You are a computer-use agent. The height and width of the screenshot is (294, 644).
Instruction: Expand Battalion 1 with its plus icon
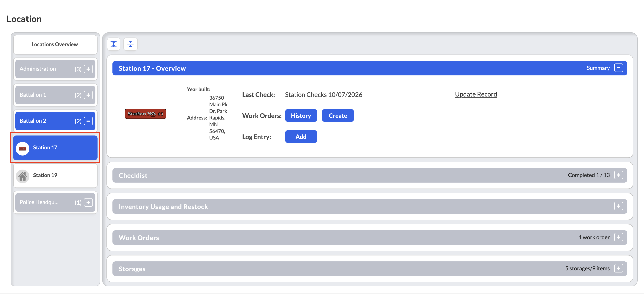[x=88, y=95]
